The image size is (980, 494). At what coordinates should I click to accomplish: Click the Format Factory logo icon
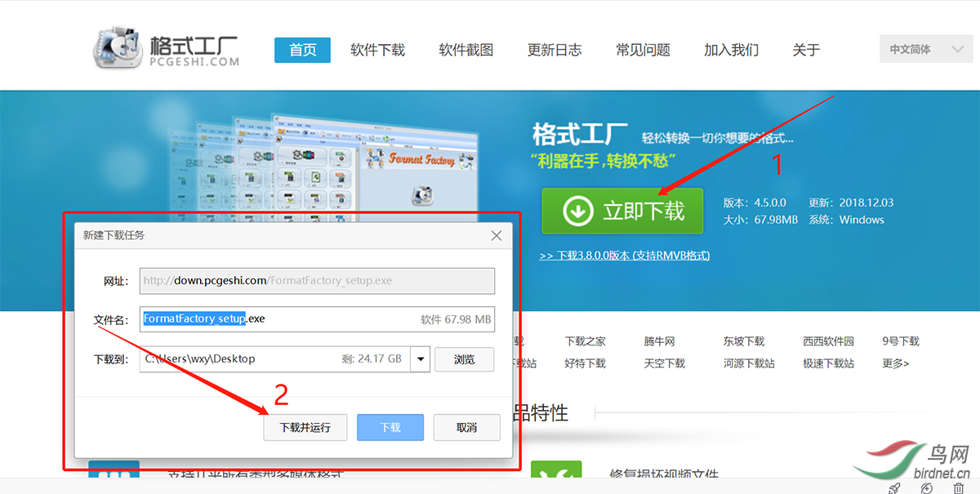click(118, 49)
